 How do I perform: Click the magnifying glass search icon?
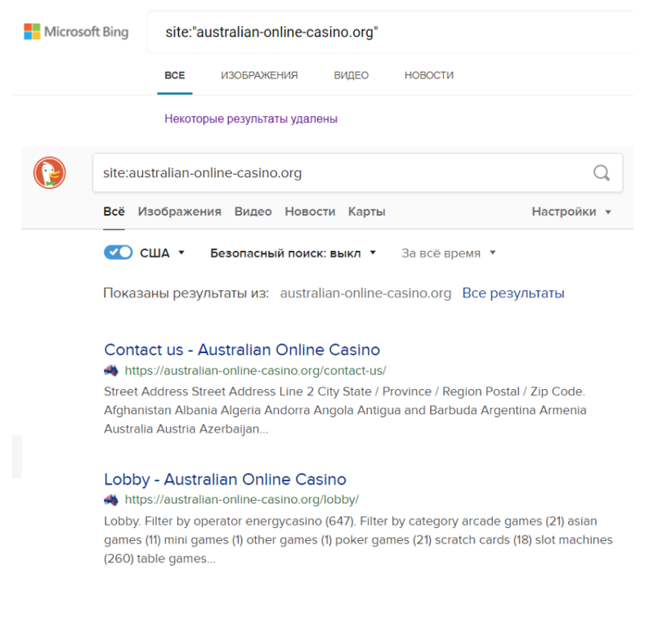[x=601, y=172]
